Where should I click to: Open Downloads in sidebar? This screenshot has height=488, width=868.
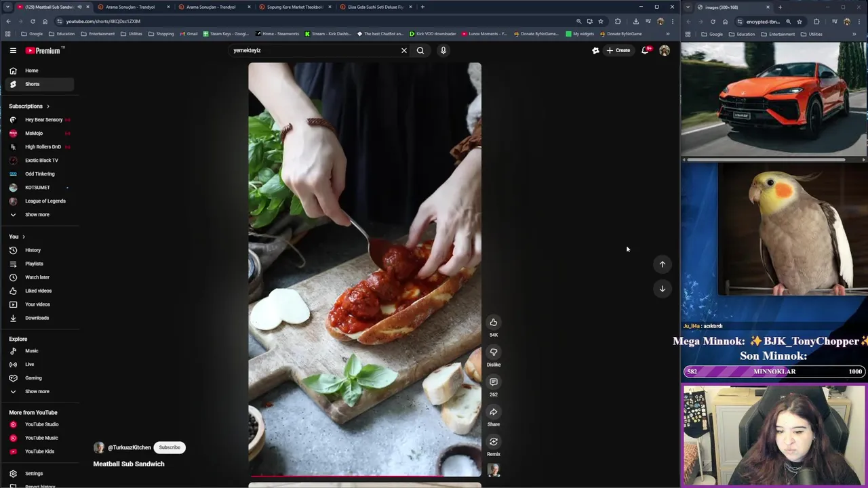40,318
